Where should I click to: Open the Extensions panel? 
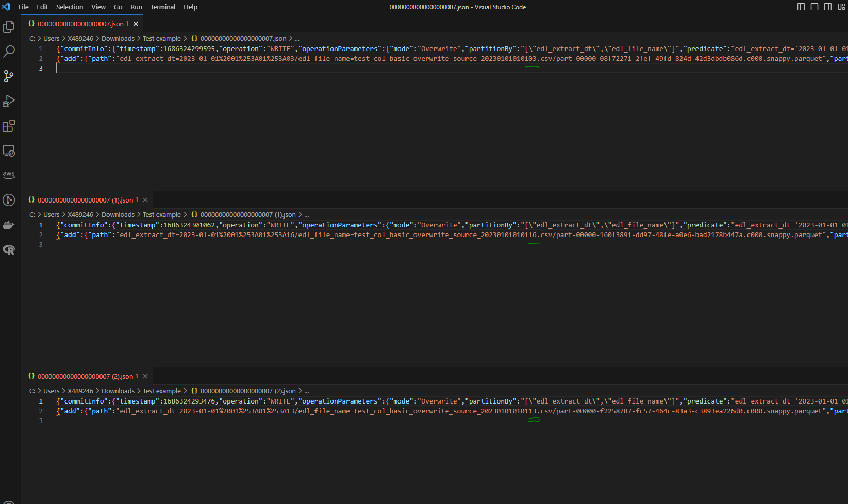click(9, 126)
